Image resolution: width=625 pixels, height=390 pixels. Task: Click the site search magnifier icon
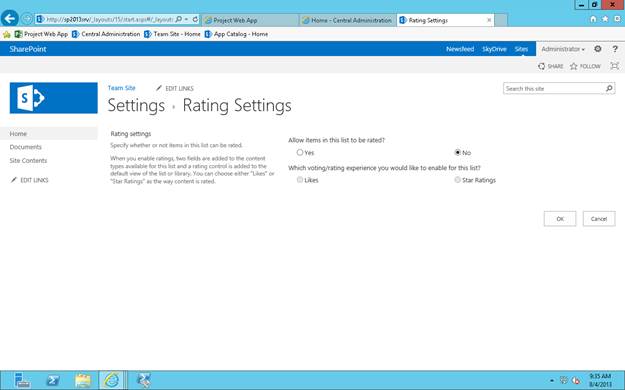609,88
